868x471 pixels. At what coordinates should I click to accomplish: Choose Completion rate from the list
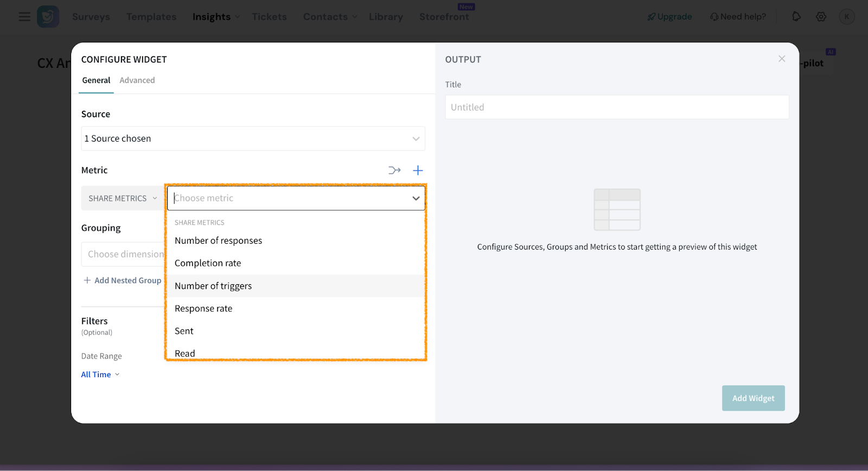[x=208, y=263]
